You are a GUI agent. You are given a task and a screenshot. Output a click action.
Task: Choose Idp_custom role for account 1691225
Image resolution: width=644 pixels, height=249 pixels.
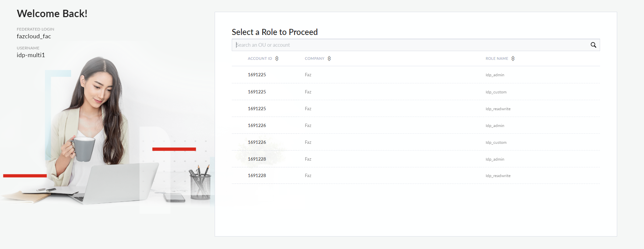[x=496, y=92]
